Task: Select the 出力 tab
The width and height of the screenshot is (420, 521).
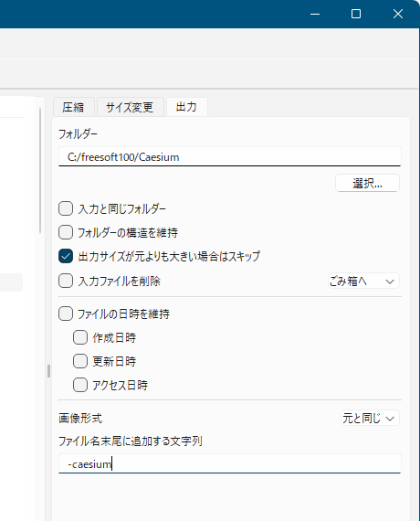Action: [x=186, y=107]
